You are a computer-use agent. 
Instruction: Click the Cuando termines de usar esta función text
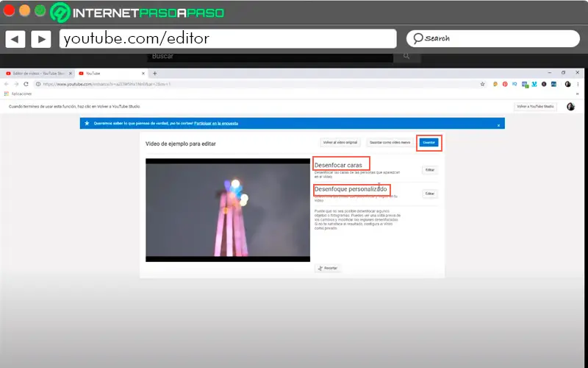[74, 107]
